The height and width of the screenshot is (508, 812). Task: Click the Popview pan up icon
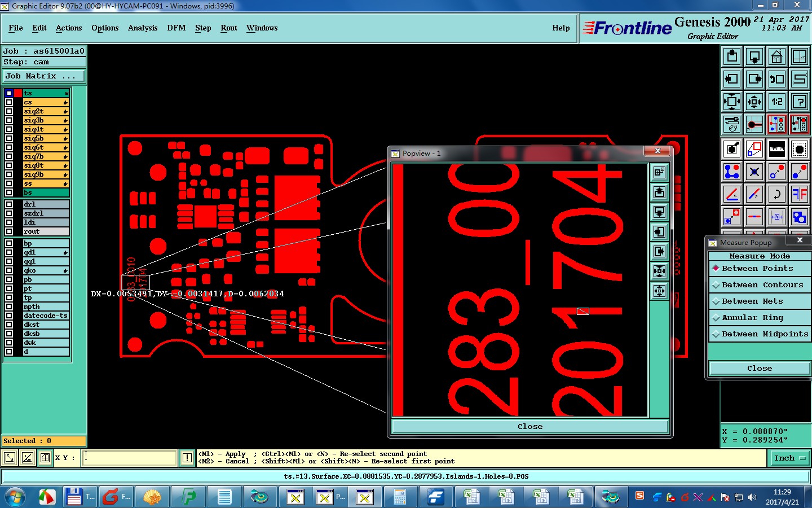(x=659, y=192)
